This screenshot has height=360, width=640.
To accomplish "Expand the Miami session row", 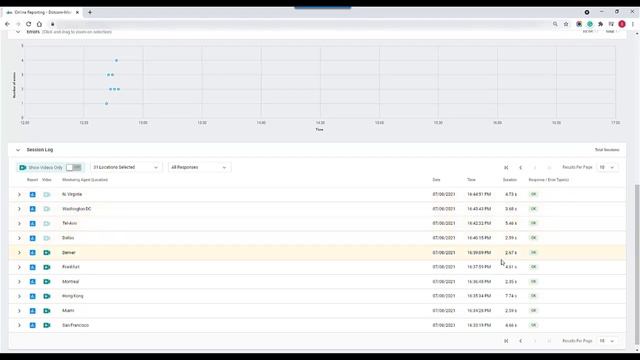I will coord(19,311).
